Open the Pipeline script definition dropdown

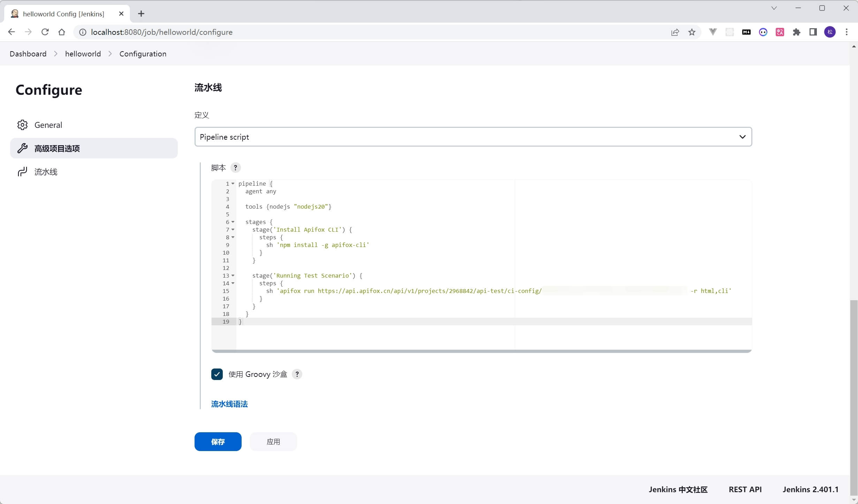(x=473, y=137)
